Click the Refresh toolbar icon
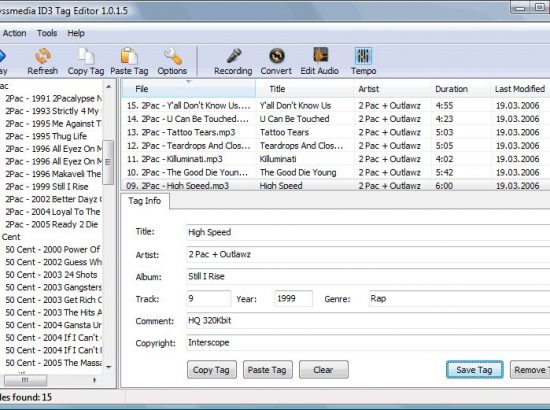 click(x=43, y=62)
